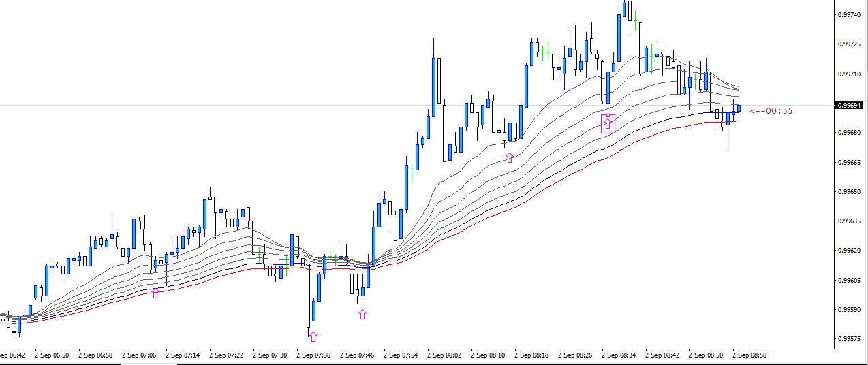
Task: Click time axis label 2 Sep 07:46
Action: click(x=357, y=355)
